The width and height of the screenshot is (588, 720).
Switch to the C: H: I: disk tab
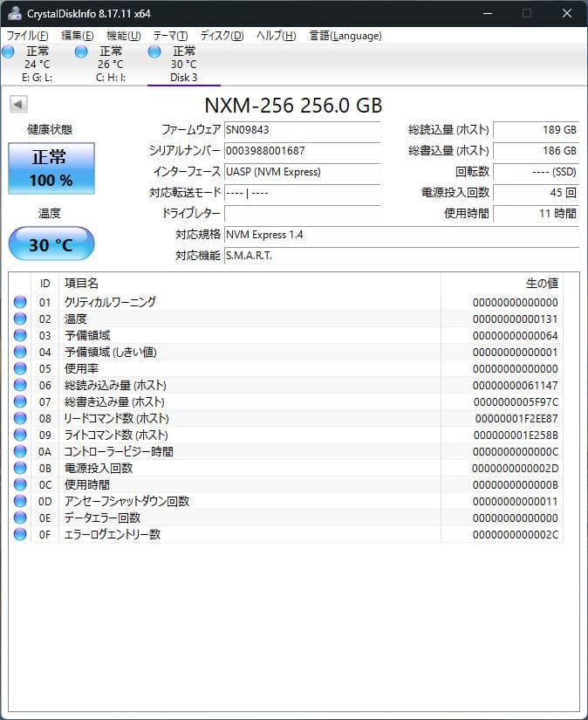pos(111,65)
